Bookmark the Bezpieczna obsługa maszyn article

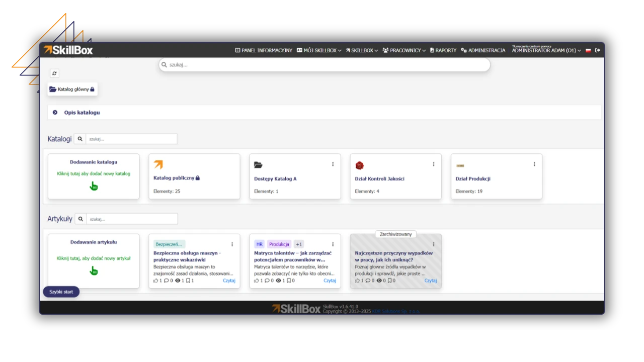(188, 281)
